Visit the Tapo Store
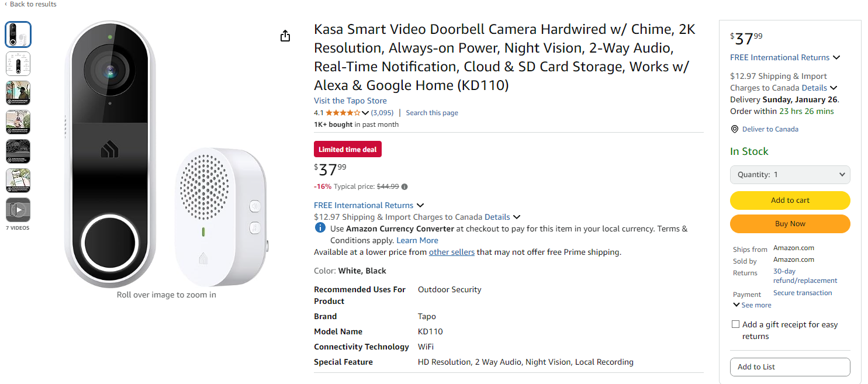The image size is (868, 384). pos(350,101)
